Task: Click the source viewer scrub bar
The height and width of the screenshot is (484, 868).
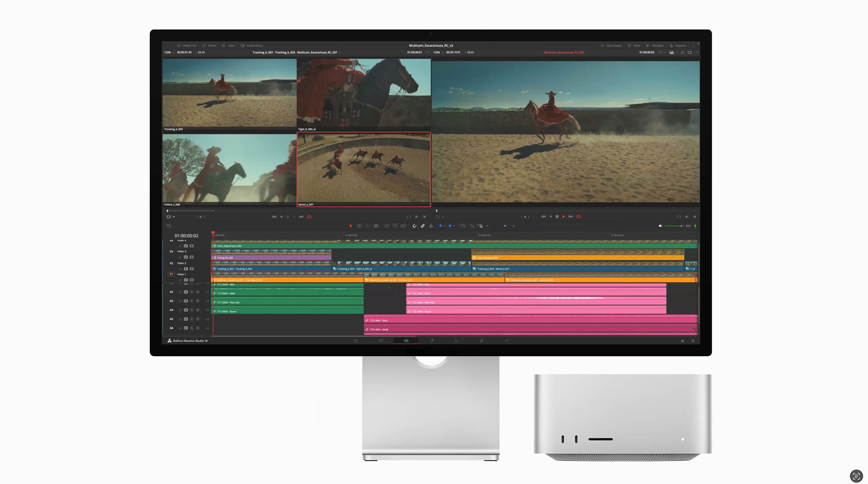Action: (x=190, y=211)
